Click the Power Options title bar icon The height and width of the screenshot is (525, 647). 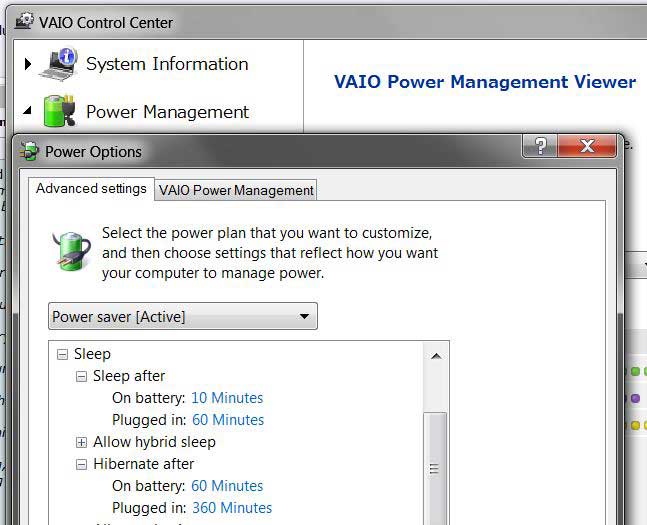tap(29, 151)
